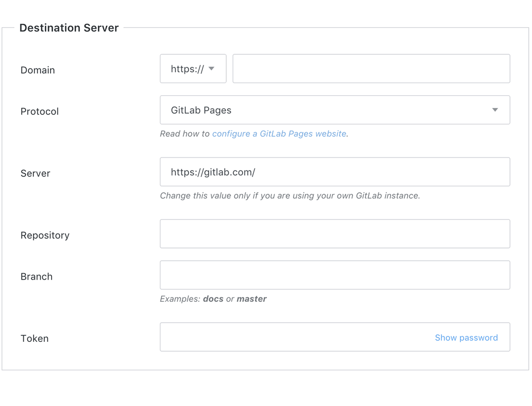
Task: Click into the Server field with https://gitlab.com/
Action: (335, 172)
